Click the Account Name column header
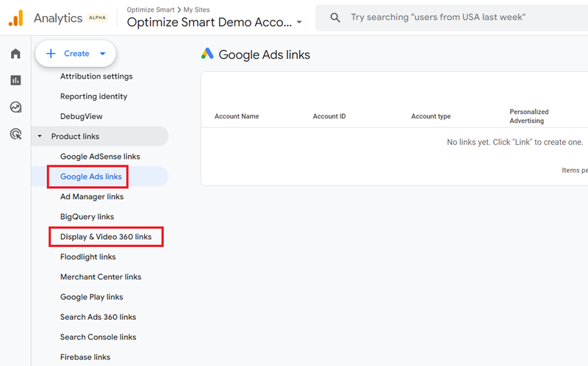Viewport: 588px width, 366px height. click(237, 116)
